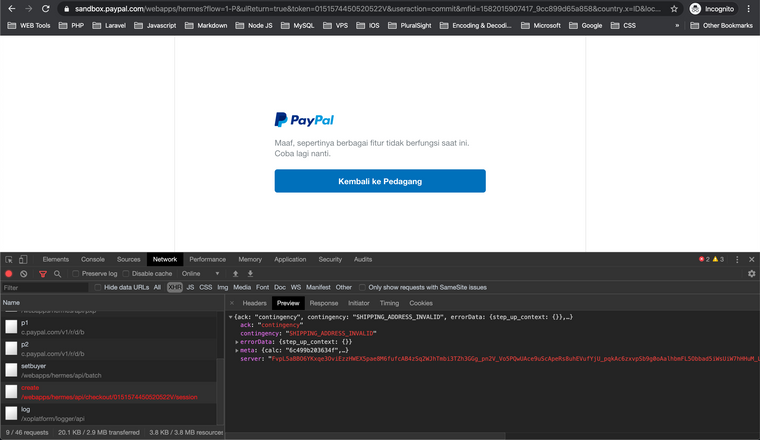Expand the meta node
The image size is (760, 440).
(237, 350)
